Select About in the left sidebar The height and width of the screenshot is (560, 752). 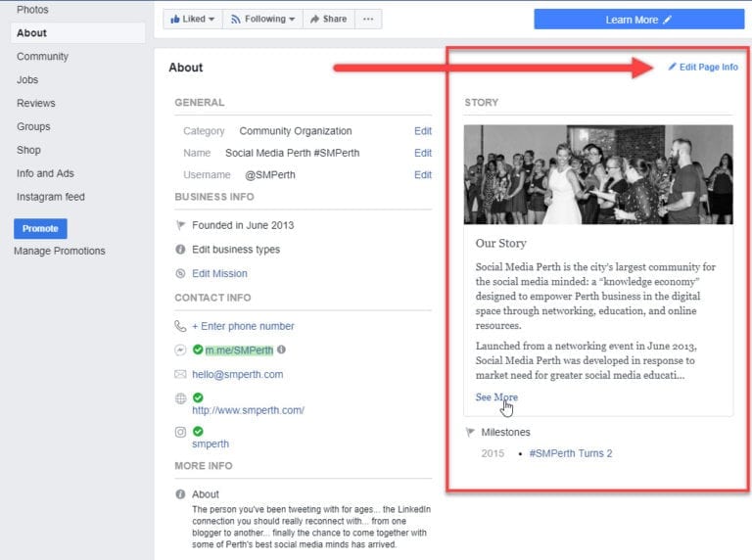pyautogui.click(x=77, y=33)
